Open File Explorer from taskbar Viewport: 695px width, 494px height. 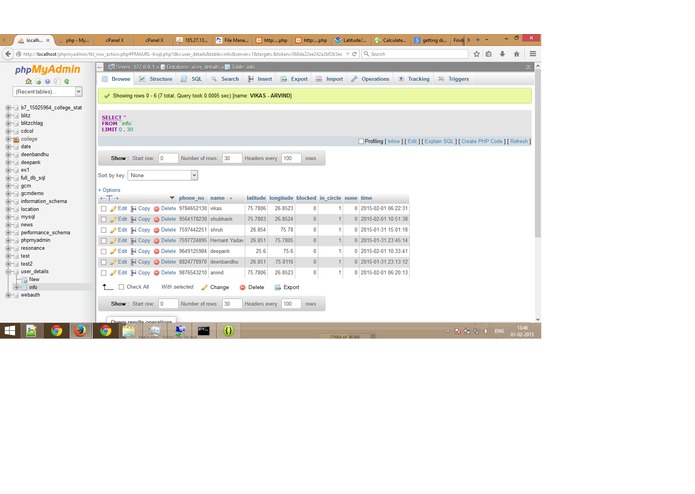(x=129, y=331)
